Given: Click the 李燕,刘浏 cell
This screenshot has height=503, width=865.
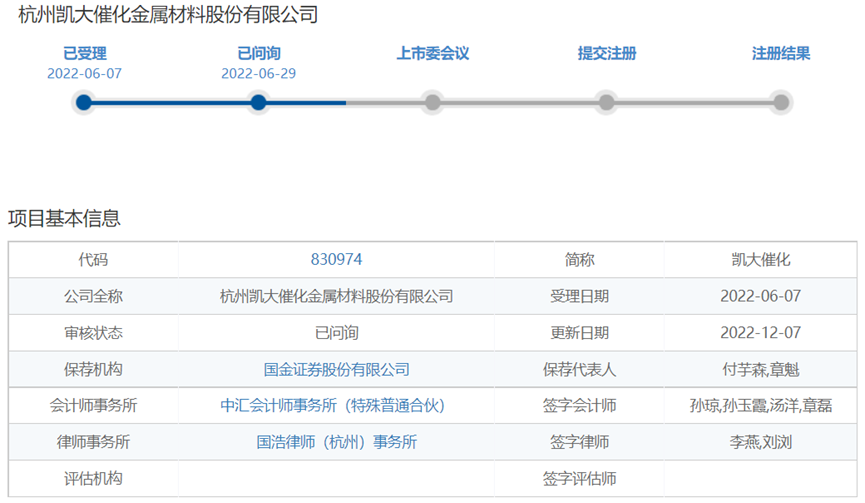Looking at the screenshot, I should tap(761, 442).
